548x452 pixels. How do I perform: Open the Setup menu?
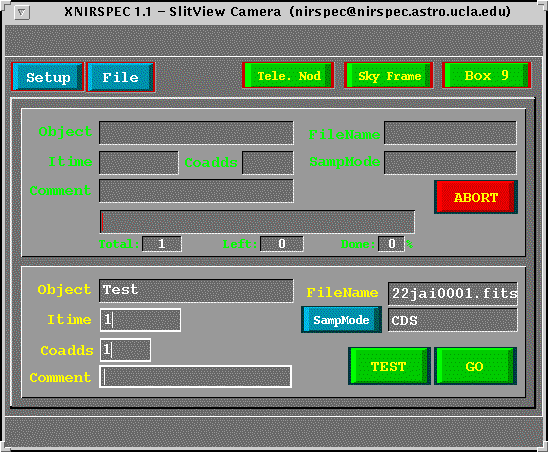click(x=48, y=77)
